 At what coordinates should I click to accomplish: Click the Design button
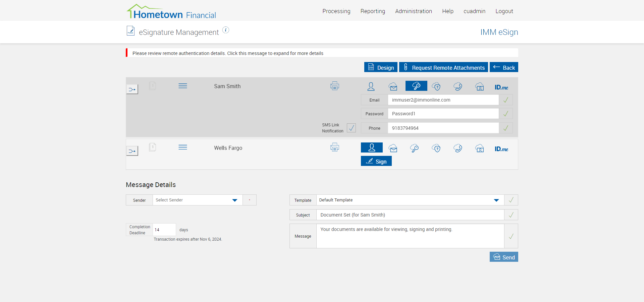click(x=381, y=67)
